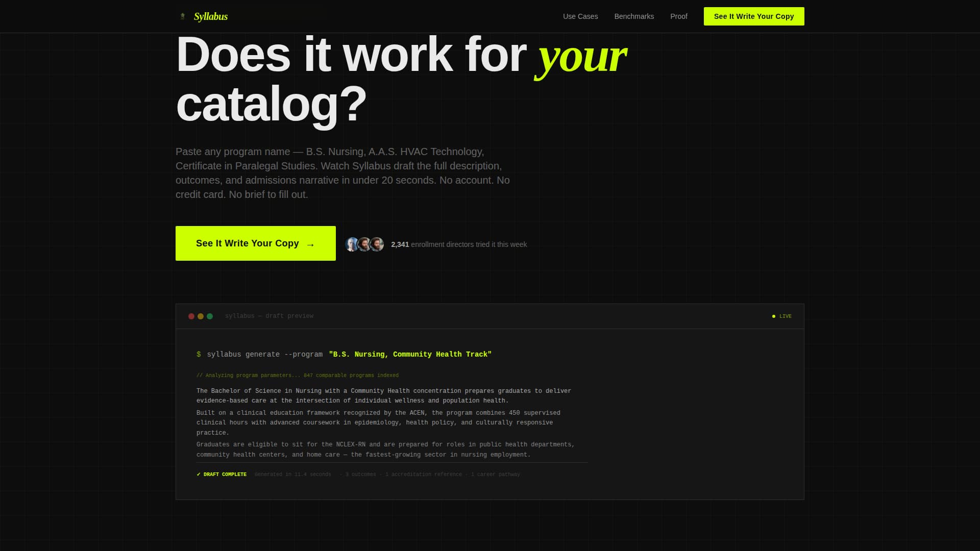Click the DRAFT COMPLETE checkmark status

(222, 474)
